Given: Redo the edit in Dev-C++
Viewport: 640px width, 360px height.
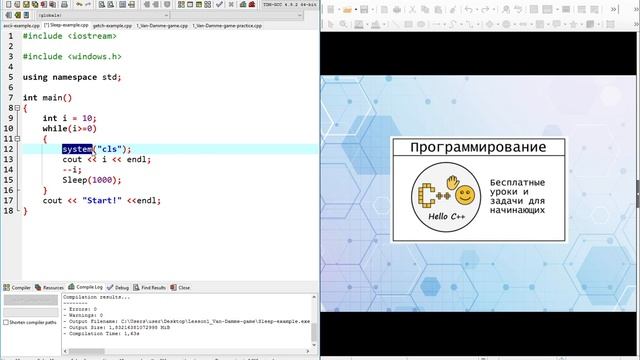Looking at the screenshot, I should coord(88,4).
